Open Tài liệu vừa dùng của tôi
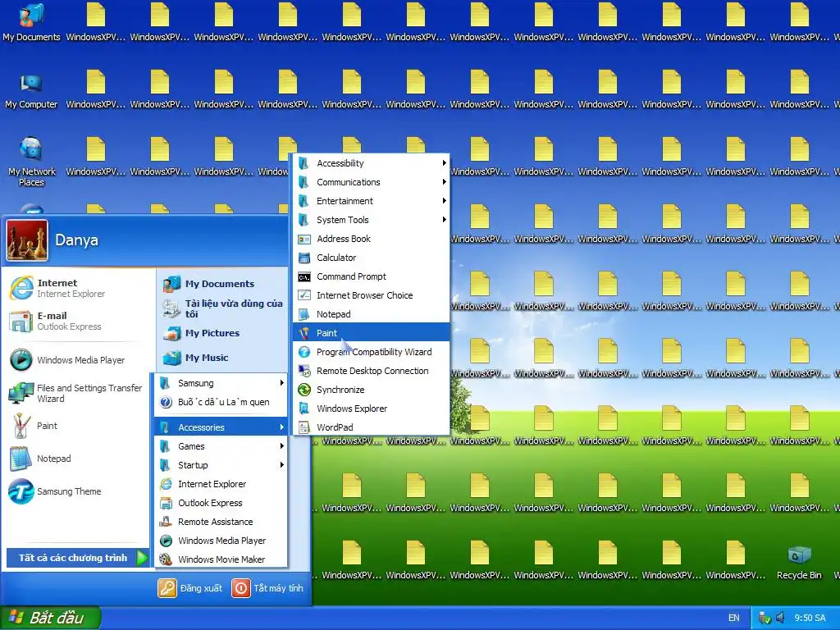Screen dimensions: 840x630 223,308
